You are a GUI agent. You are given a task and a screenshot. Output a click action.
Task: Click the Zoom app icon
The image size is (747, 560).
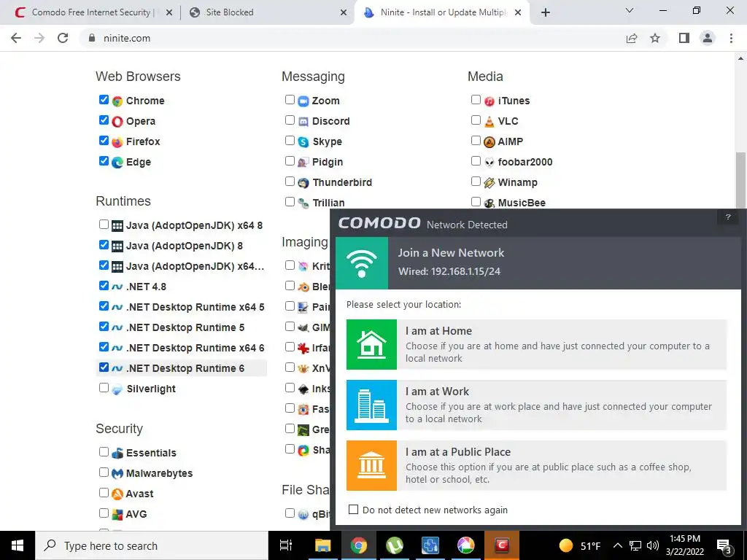[x=303, y=101]
